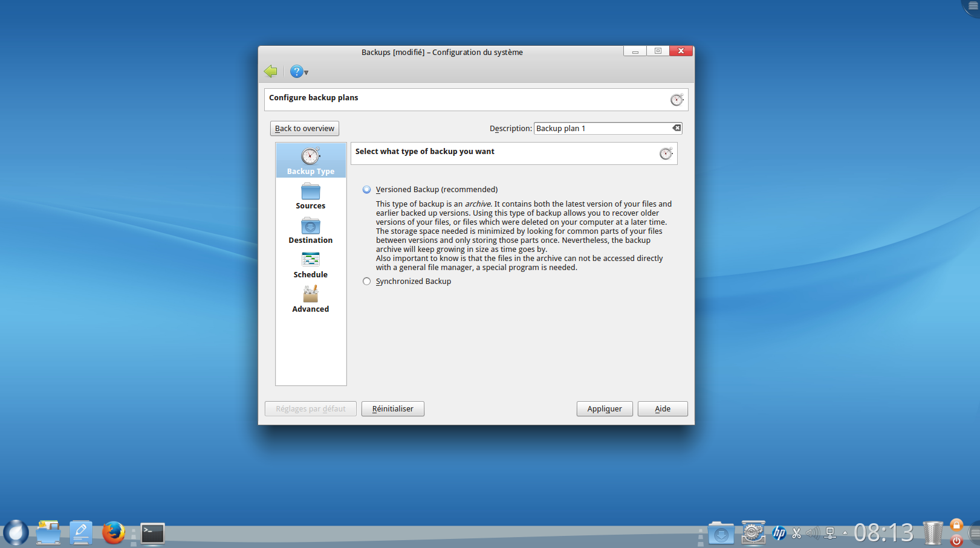980x548 pixels.
Task: Select the Backup Type sidebar section
Action: tap(310, 161)
